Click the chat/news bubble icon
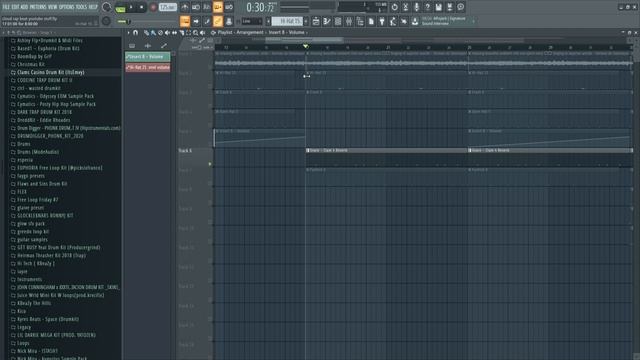 coord(460,7)
